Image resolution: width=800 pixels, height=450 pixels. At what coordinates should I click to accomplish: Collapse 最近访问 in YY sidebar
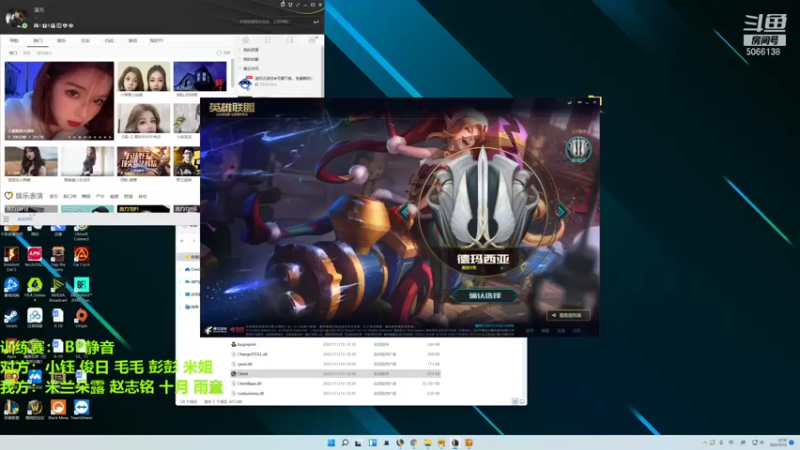(249, 68)
